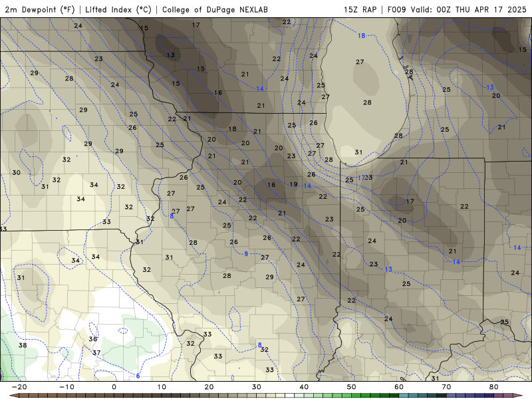Click the dewpoint value "19"
This screenshot has height=399, width=532.
[x=293, y=184]
